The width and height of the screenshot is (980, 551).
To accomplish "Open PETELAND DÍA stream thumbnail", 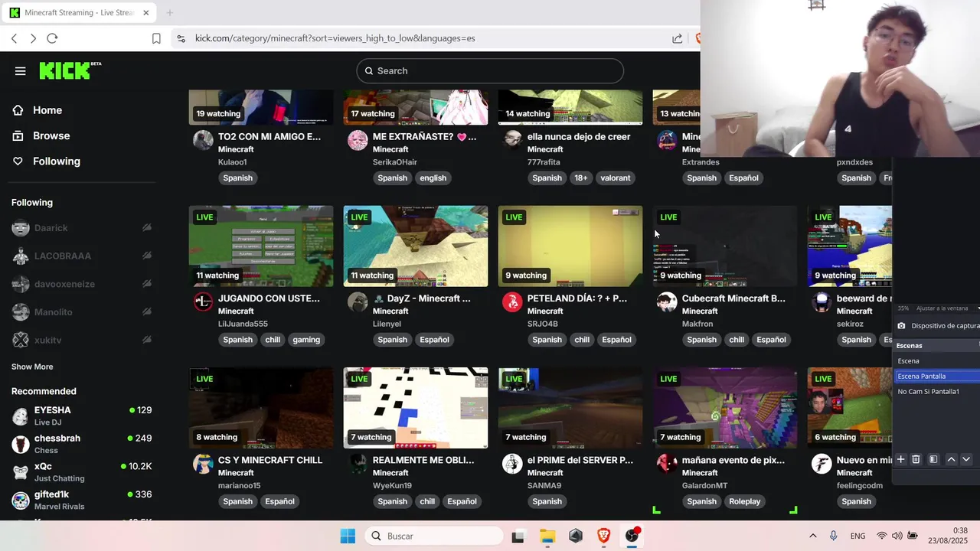I will (570, 246).
